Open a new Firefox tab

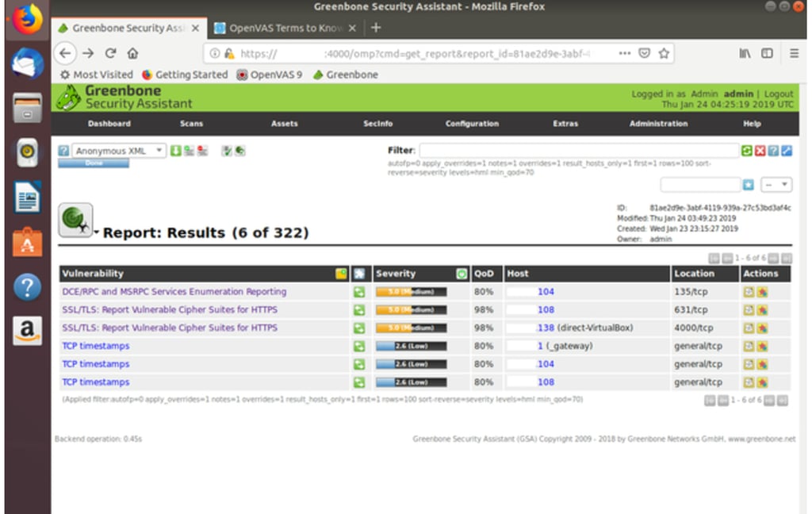[376, 28]
